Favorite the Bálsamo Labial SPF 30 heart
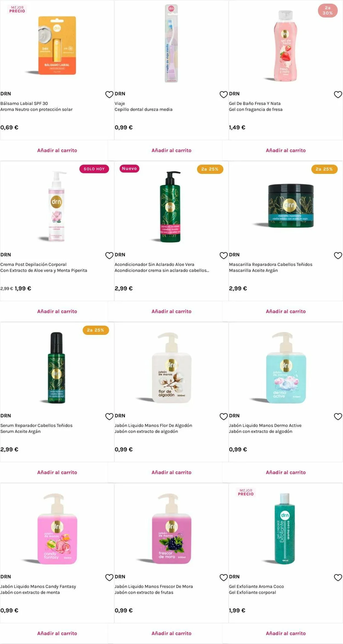The width and height of the screenshot is (343, 644). point(109,95)
